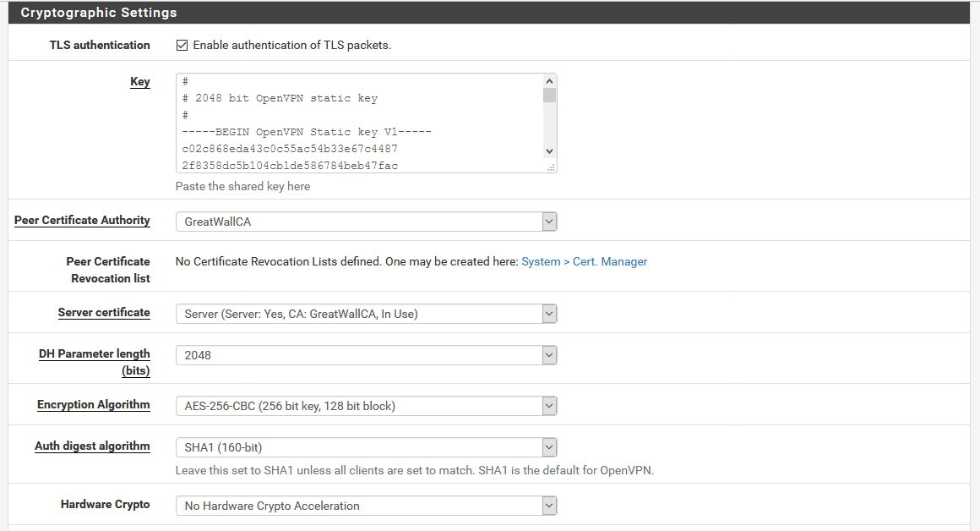Open the Server certificate dropdown

(x=367, y=314)
